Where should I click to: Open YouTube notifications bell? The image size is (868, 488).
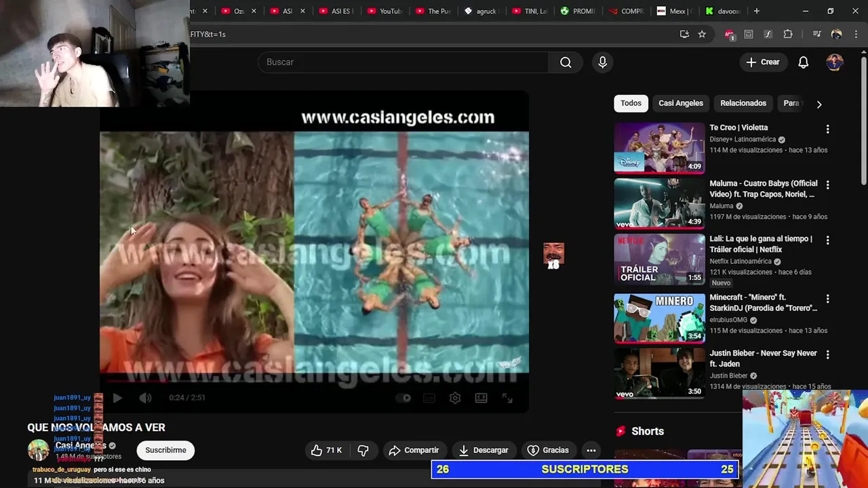click(x=803, y=62)
